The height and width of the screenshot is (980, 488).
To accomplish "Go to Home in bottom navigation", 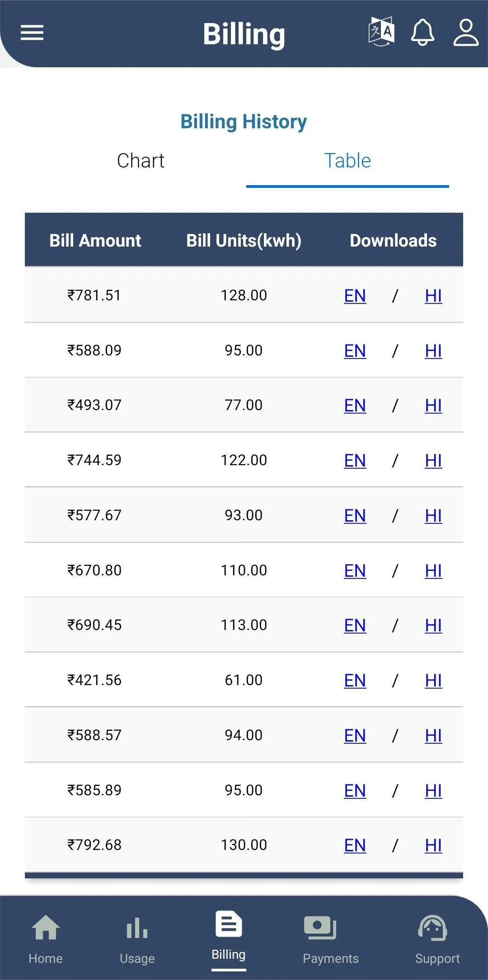I will tap(46, 938).
